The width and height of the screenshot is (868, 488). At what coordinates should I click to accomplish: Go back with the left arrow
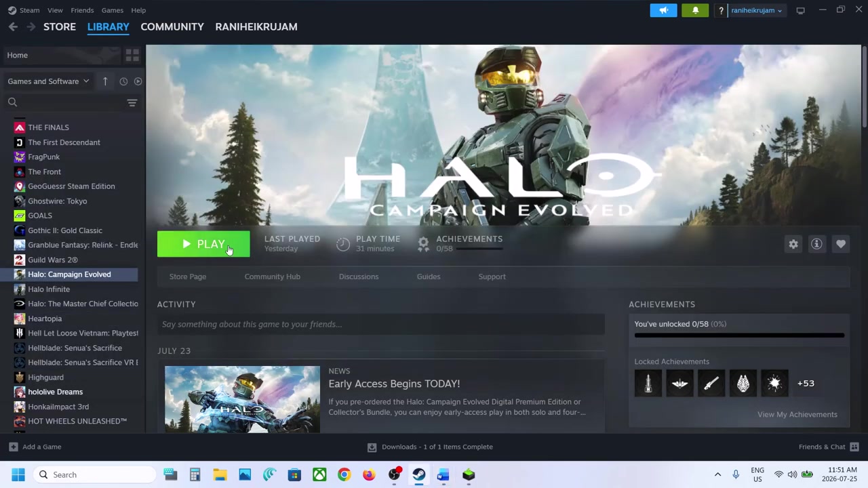[13, 26]
